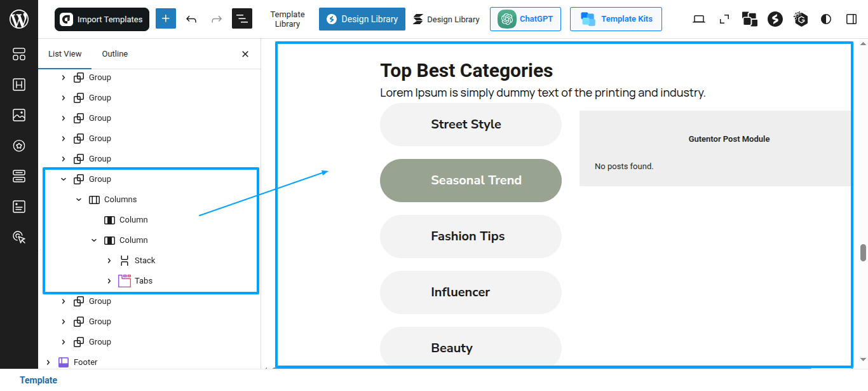Click the blue plus block inserter
Image resolution: width=868 pixels, height=391 pixels.
[x=166, y=19]
